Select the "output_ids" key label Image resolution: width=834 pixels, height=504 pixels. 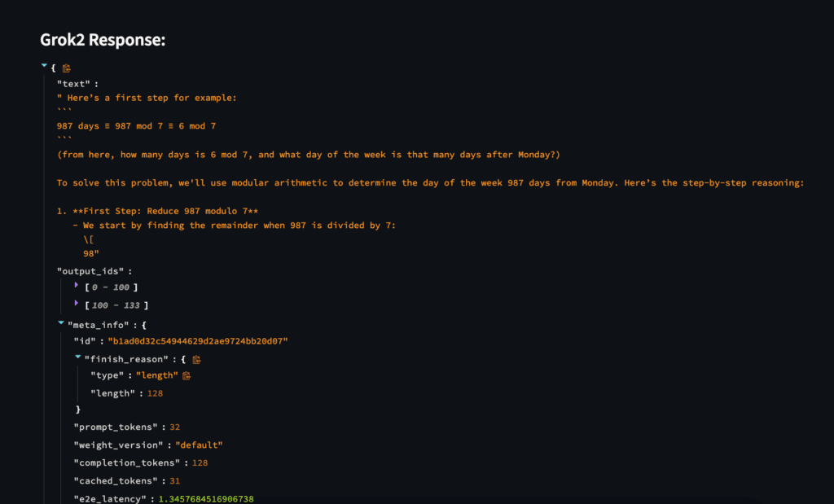coord(90,271)
